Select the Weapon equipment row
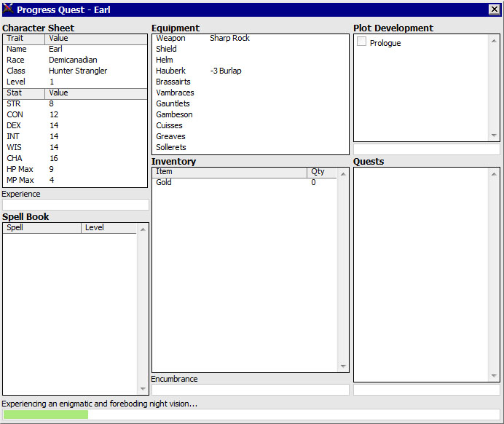This screenshot has width=504, height=424. tap(251, 39)
